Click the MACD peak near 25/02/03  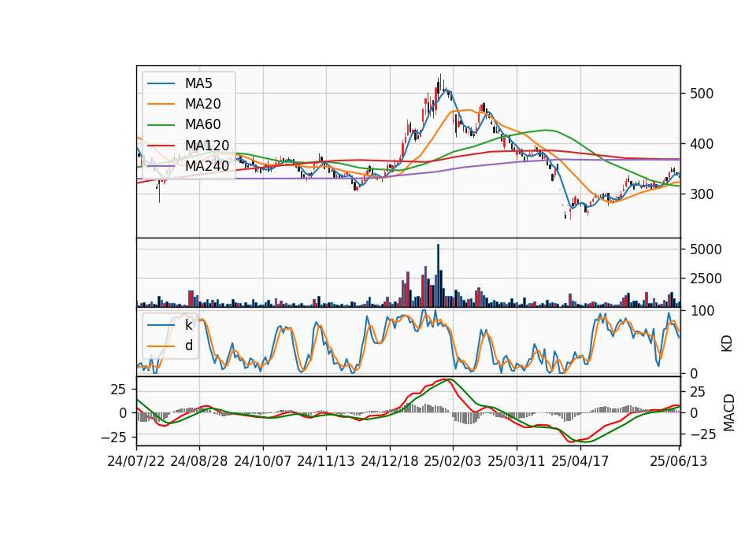pyautogui.click(x=447, y=379)
